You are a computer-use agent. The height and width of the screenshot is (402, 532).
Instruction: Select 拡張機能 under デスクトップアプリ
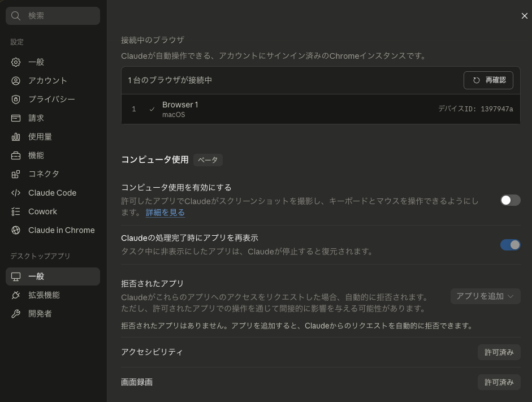[53, 295]
